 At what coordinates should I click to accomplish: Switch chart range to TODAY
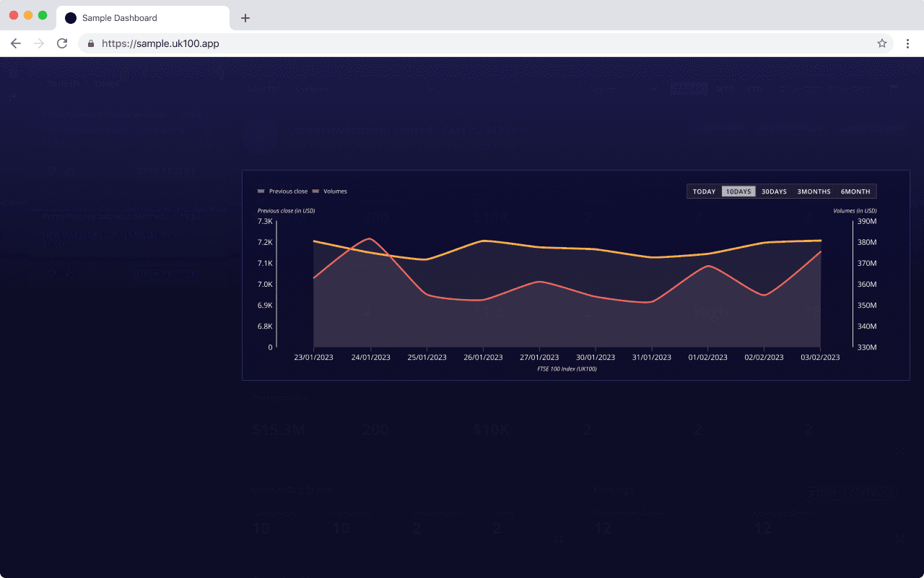(704, 191)
